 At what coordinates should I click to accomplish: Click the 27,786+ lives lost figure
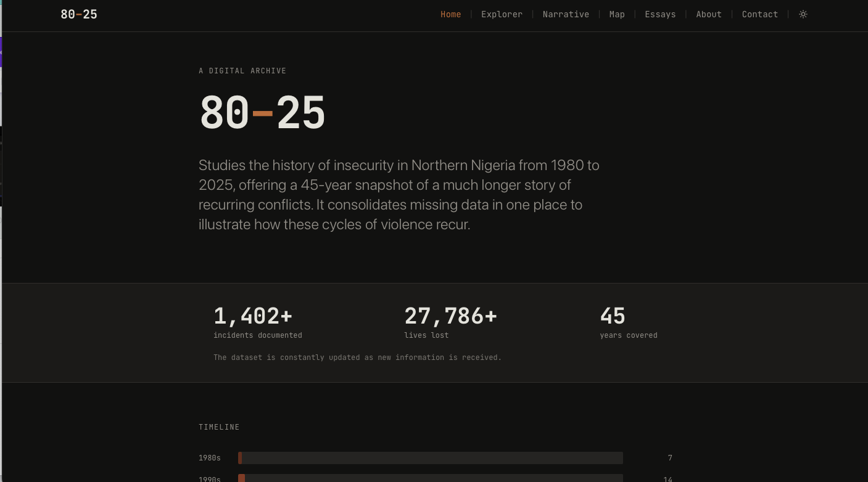[x=450, y=316]
